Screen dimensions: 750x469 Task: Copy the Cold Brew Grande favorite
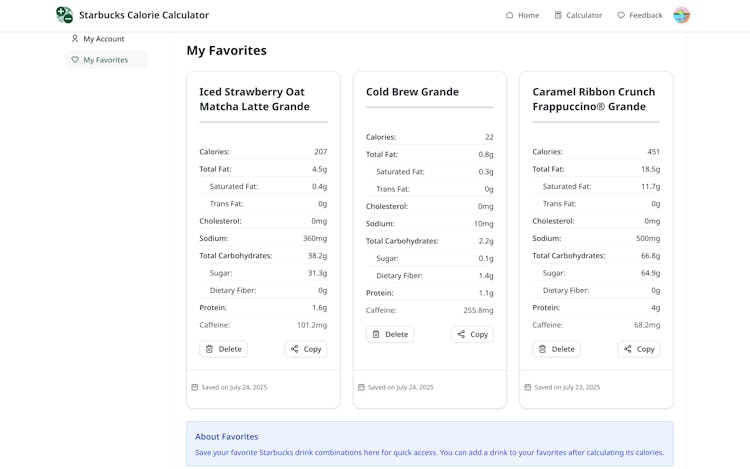click(x=472, y=334)
